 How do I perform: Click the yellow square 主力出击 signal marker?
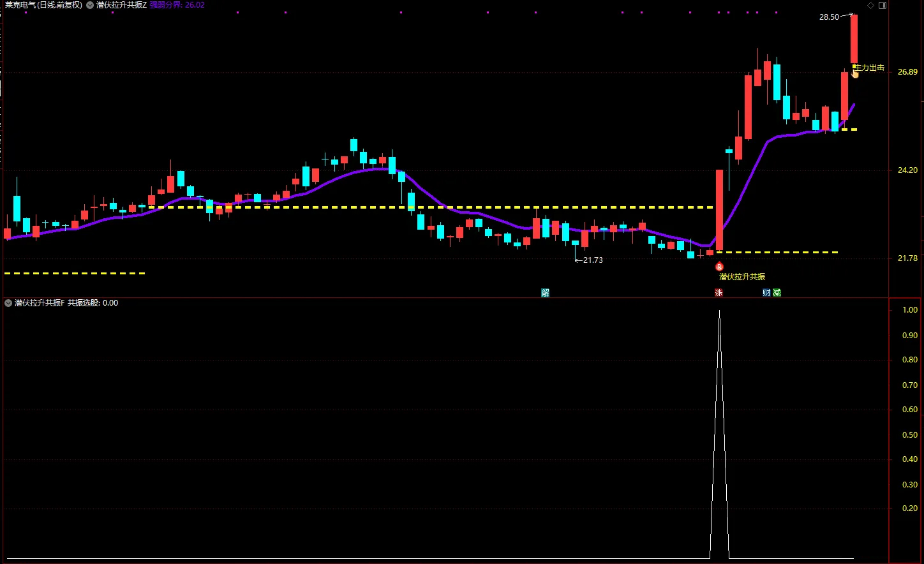coord(854,67)
